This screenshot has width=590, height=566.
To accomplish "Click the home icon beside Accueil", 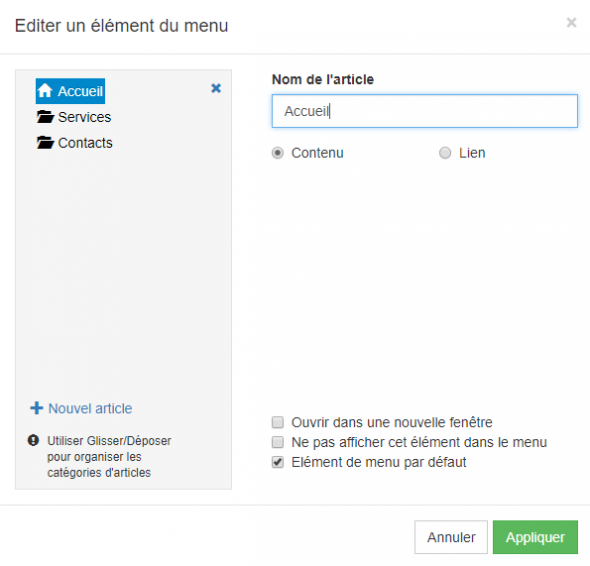I will tap(45, 91).
